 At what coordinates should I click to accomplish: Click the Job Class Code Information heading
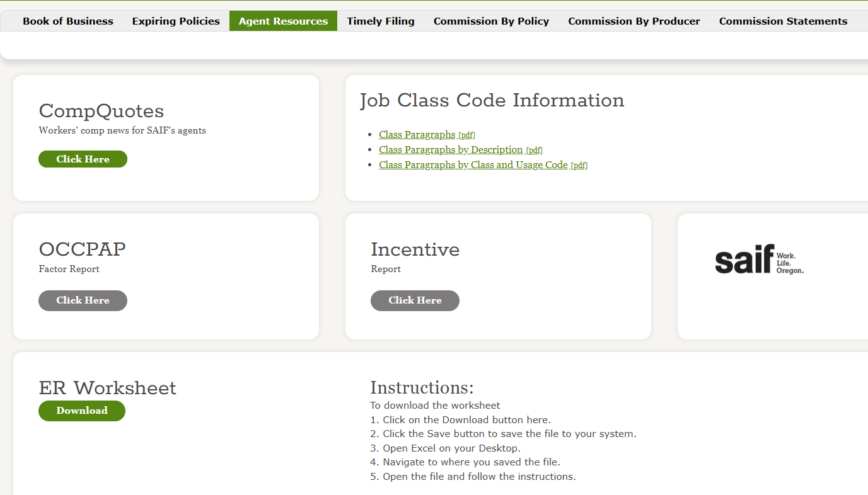[491, 100]
